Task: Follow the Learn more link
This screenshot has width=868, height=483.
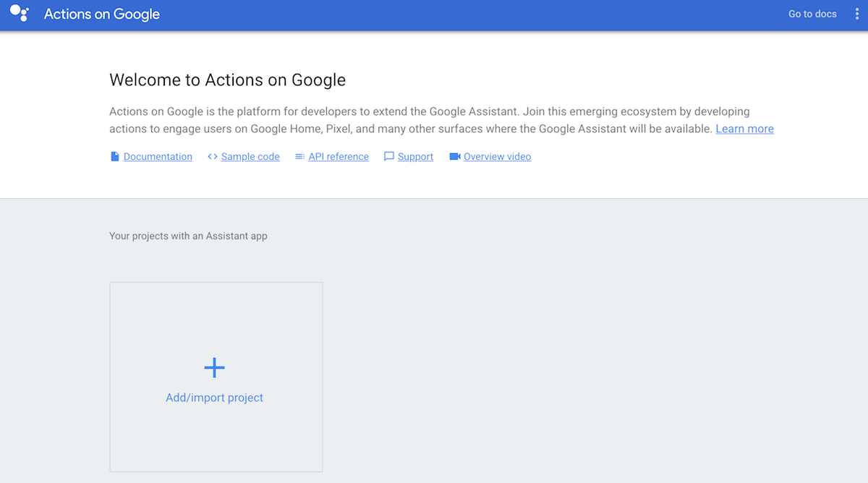Action: point(744,129)
